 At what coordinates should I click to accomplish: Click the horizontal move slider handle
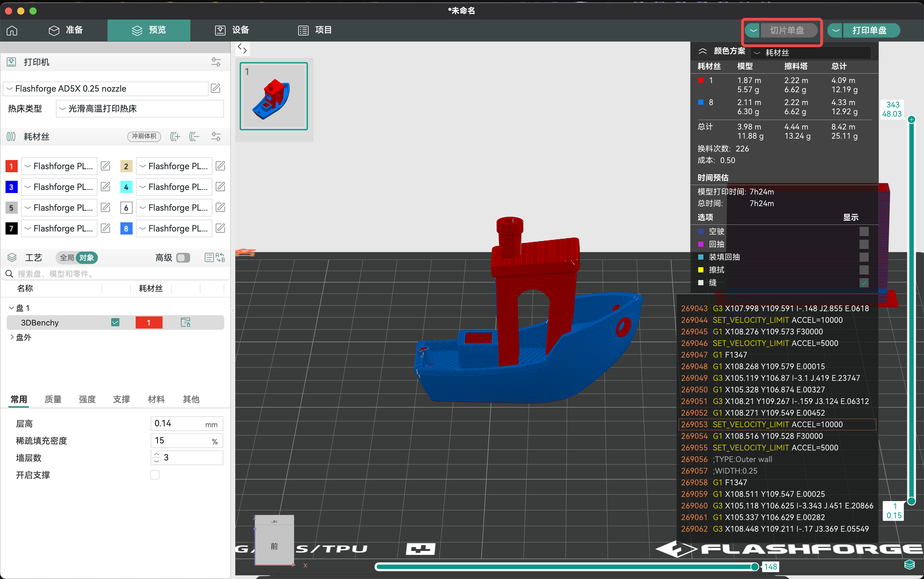(755, 566)
